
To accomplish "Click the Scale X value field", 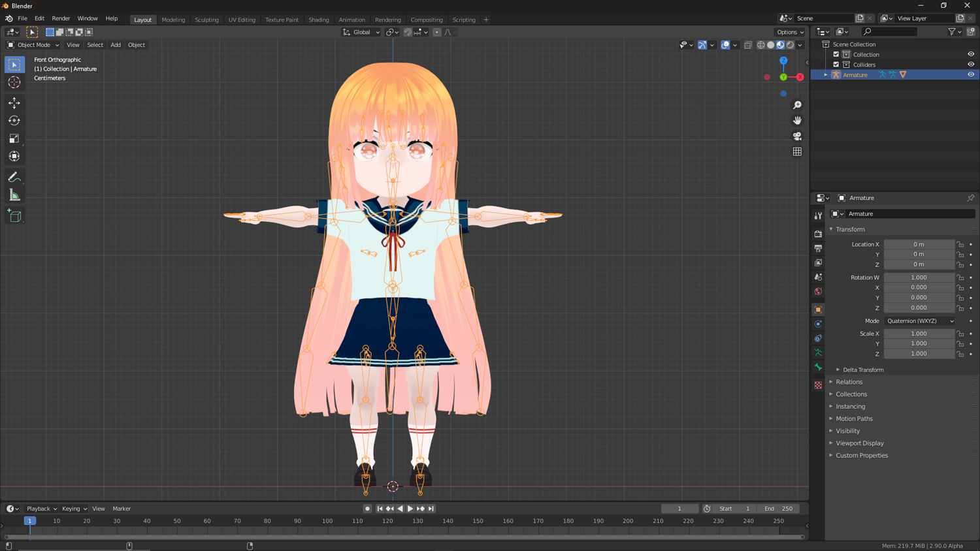I will coord(919,334).
